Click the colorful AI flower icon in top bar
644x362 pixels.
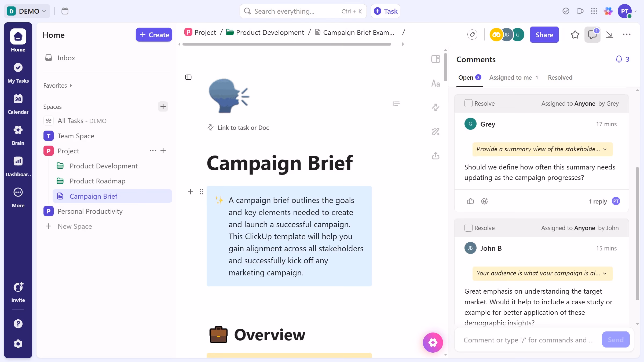(x=608, y=11)
